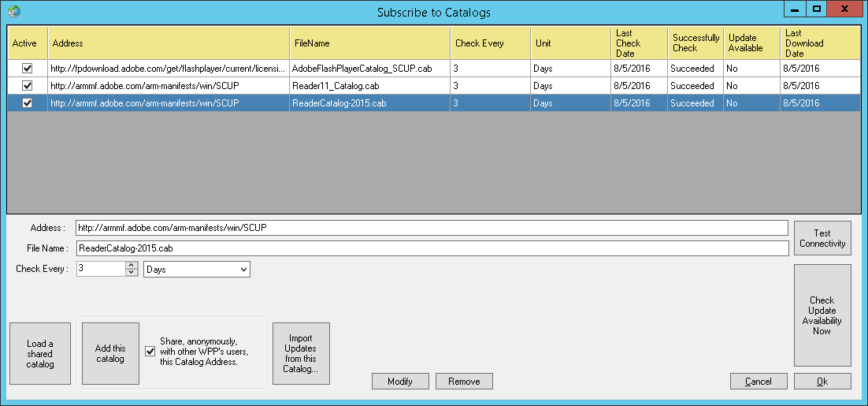Decrease Check Every value with down arrow
This screenshot has height=406, width=868.
tap(132, 273)
